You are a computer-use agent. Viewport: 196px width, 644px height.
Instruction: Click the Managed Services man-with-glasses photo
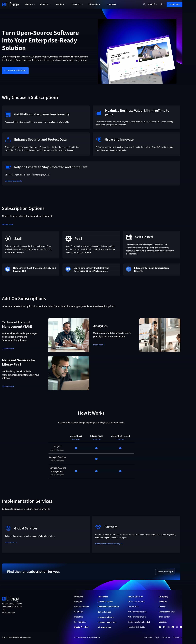tap(69, 373)
